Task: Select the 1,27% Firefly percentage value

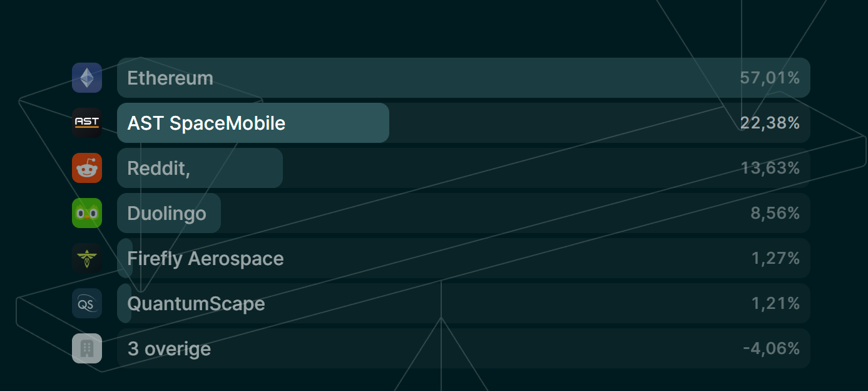Action: [775, 258]
